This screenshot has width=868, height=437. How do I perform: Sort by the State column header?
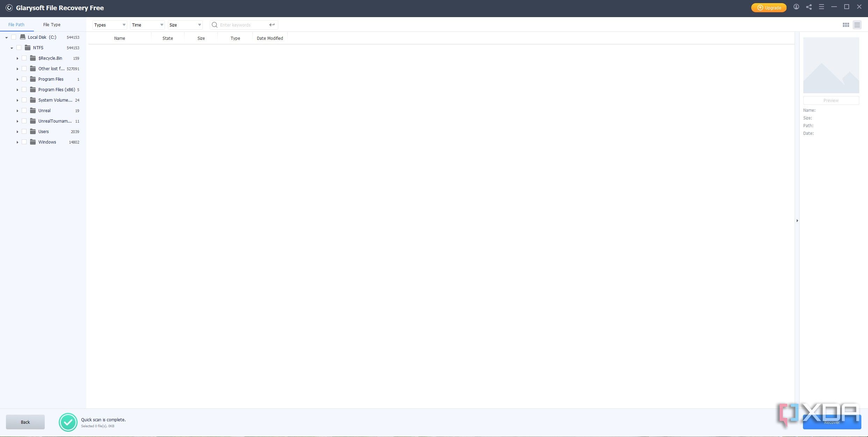click(168, 38)
